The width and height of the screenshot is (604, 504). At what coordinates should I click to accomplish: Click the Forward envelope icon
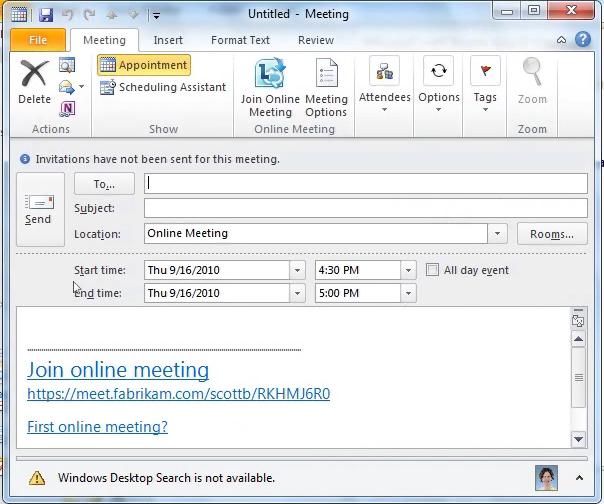coord(67,87)
